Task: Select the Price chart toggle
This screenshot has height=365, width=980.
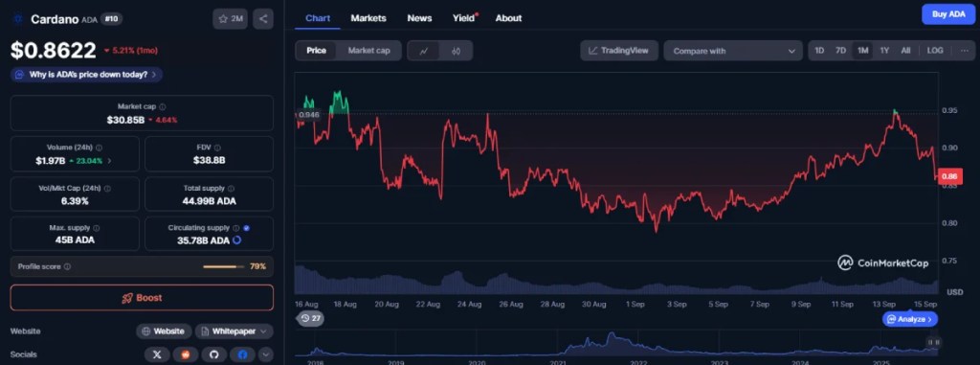Action: pos(316,51)
